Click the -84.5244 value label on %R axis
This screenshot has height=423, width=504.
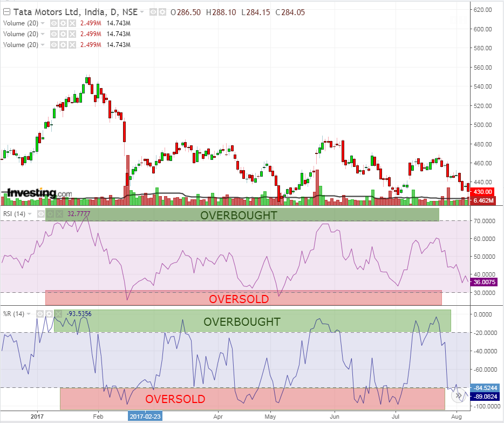pyautogui.click(x=485, y=388)
